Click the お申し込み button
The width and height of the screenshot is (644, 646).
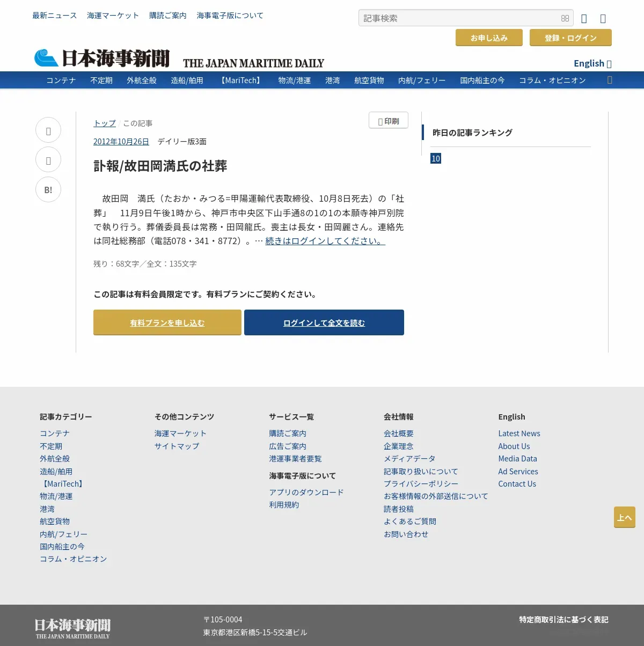coord(489,38)
